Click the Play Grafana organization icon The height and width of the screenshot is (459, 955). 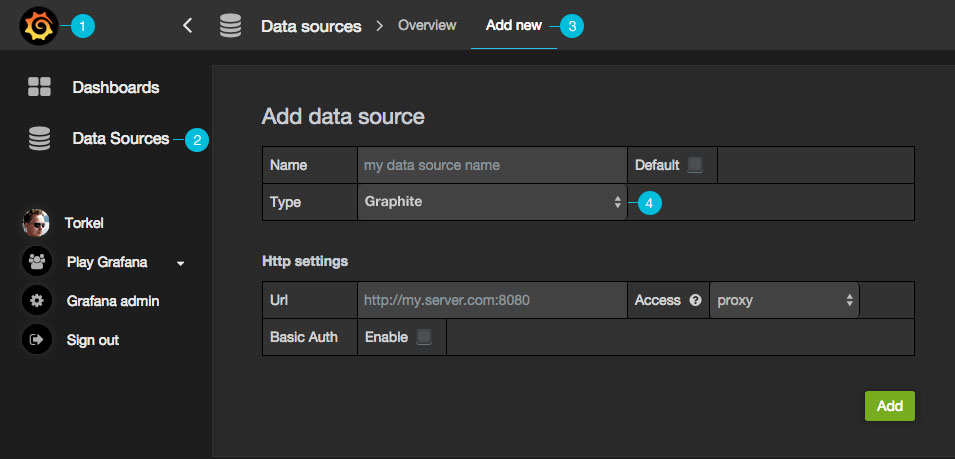pos(37,262)
